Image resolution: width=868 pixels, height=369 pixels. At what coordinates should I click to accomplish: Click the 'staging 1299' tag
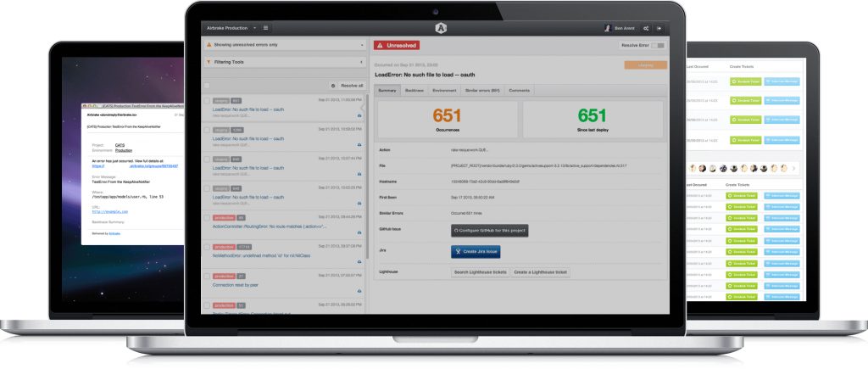pyautogui.click(x=227, y=130)
